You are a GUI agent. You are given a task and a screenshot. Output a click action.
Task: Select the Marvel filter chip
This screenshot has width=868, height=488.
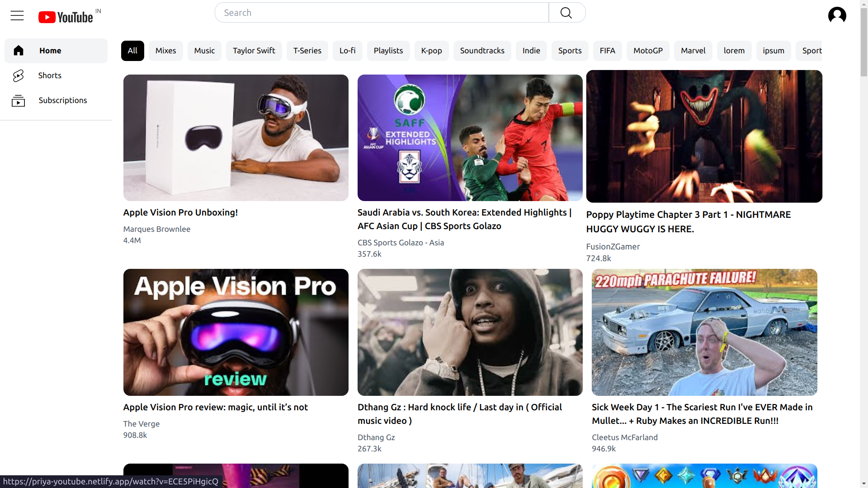(x=693, y=51)
